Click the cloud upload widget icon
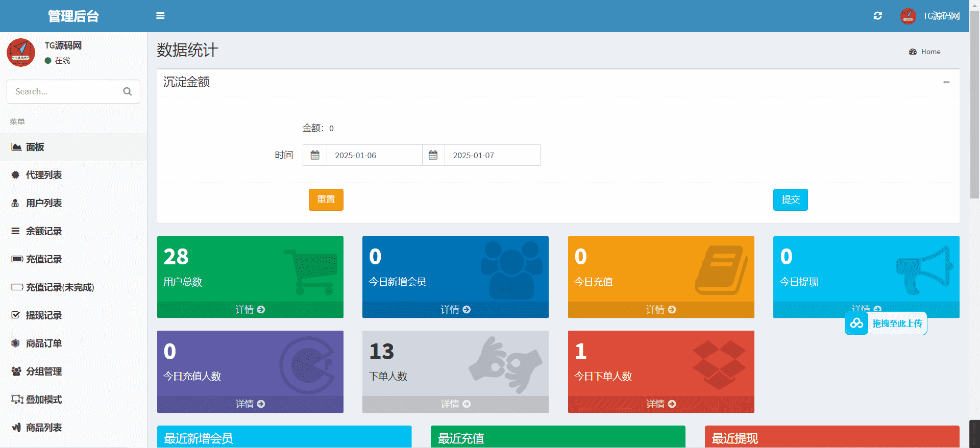This screenshot has height=448, width=980. click(856, 323)
